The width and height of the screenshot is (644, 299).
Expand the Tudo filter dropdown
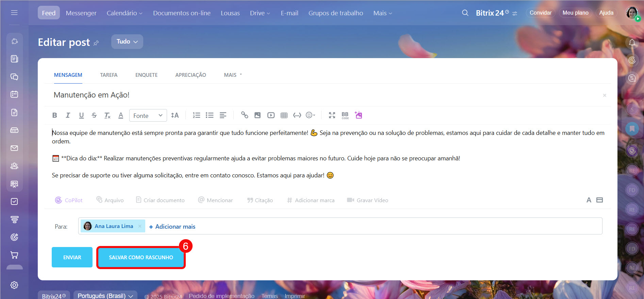[x=127, y=41]
